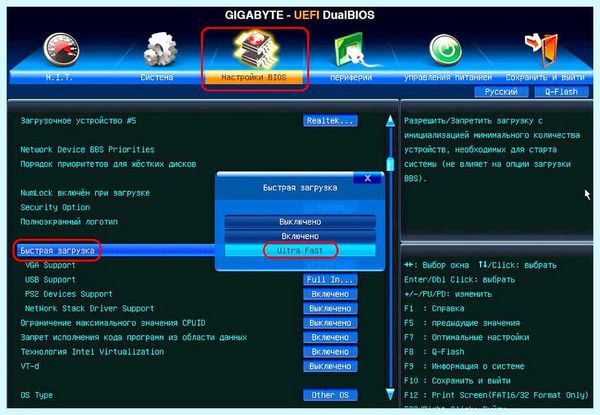This screenshot has width=600, height=415.
Task: Select the Настройки BIOS chip icon
Action: coord(254,49)
